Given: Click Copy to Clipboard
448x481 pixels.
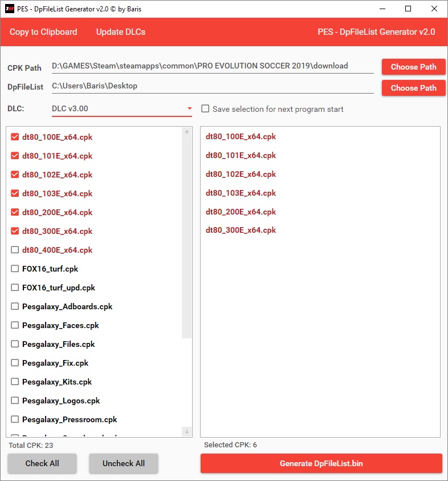Looking at the screenshot, I should [x=43, y=32].
